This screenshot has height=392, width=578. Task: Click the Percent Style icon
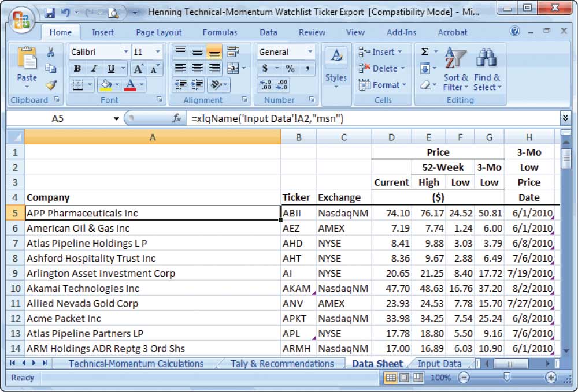(290, 69)
